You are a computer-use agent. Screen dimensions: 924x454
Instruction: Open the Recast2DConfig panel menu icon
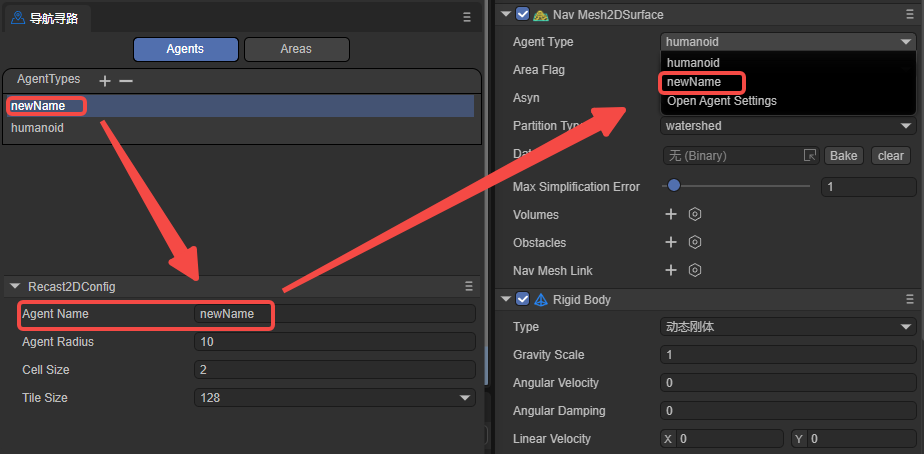468,286
